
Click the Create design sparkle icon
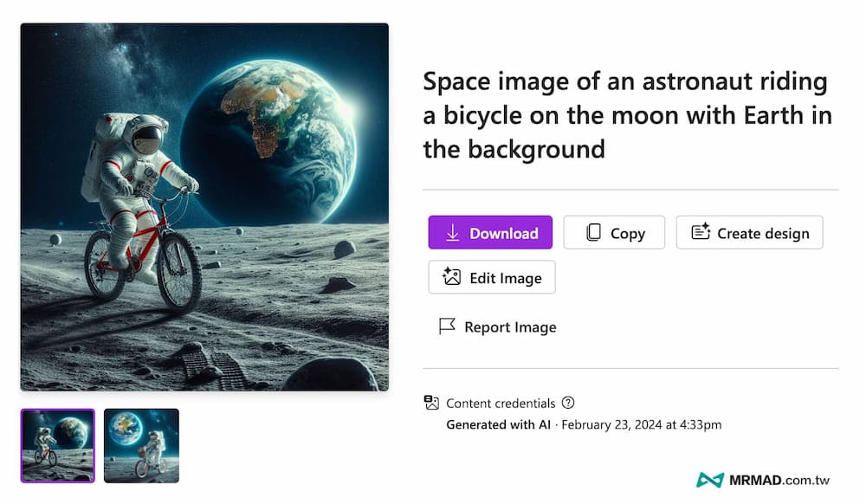click(701, 233)
